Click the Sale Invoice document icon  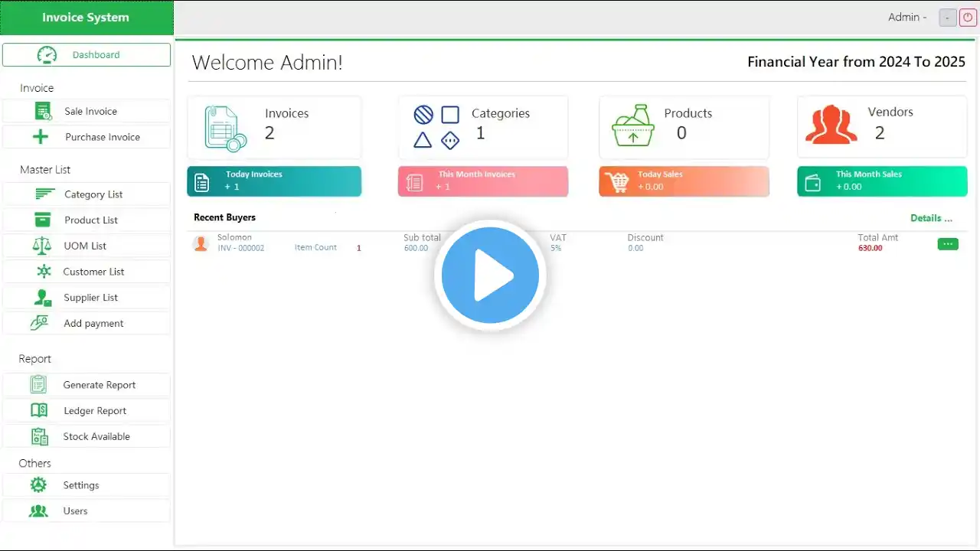(x=43, y=111)
